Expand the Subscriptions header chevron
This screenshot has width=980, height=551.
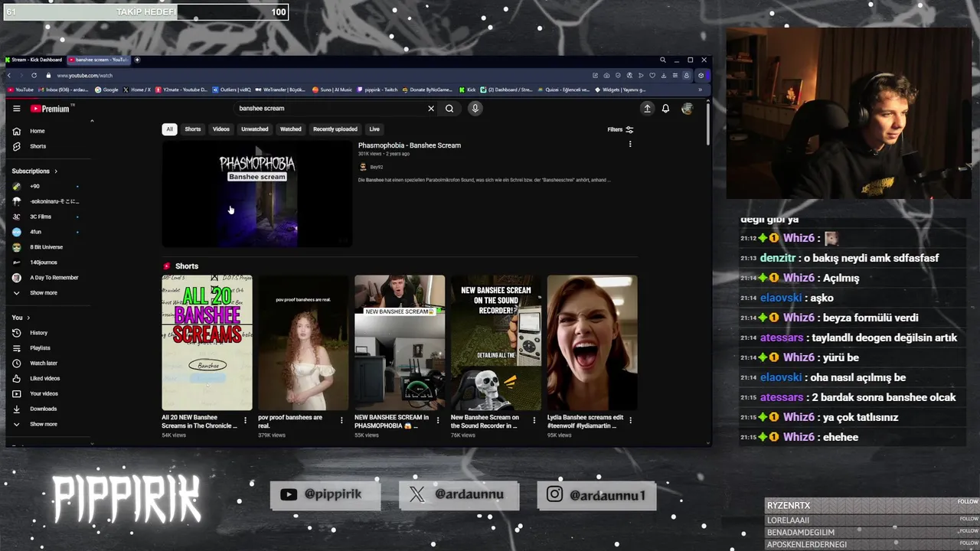tap(56, 171)
